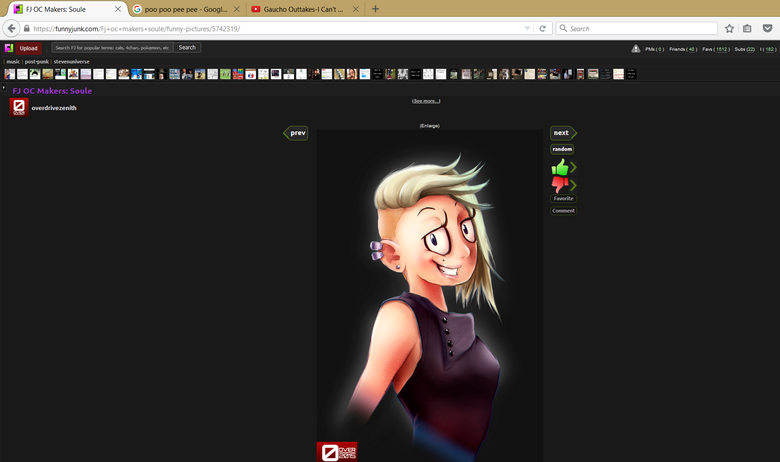Open the URL history dropdown arrow

tap(527, 28)
